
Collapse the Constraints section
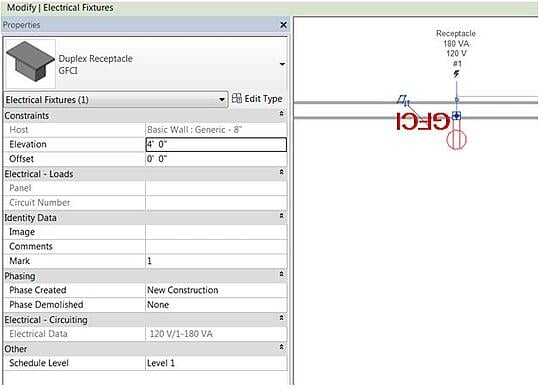coord(281,113)
